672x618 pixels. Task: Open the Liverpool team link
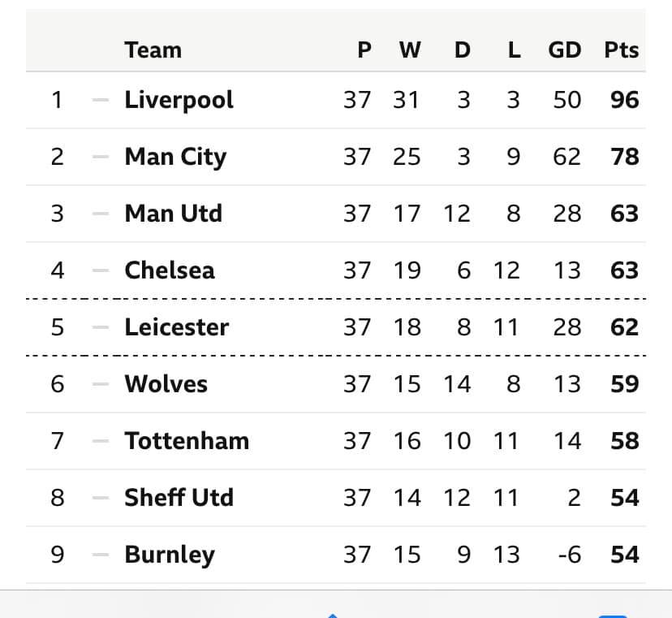pyautogui.click(x=179, y=100)
